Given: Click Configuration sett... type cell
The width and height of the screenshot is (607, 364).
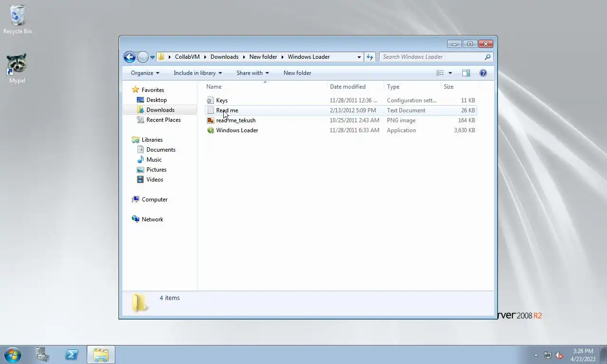Looking at the screenshot, I should tap(412, 100).
